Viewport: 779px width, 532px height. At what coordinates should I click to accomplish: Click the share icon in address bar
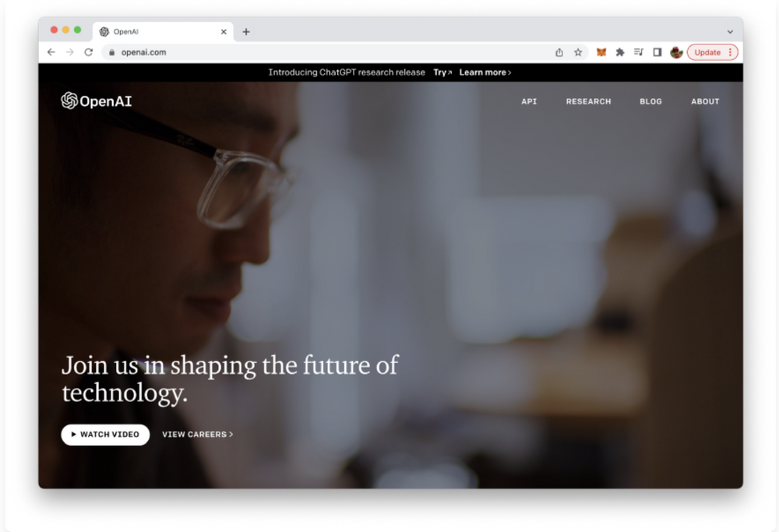click(x=559, y=52)
